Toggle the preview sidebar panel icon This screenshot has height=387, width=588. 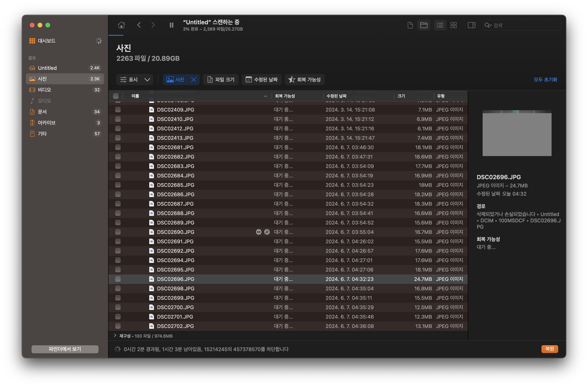click(471, 25)
